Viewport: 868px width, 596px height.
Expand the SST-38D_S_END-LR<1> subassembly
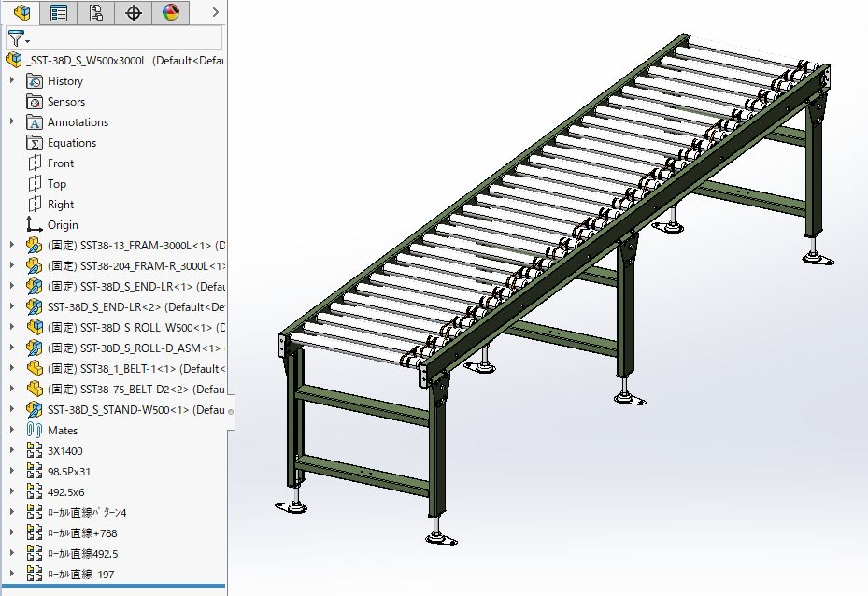point(11,286)
